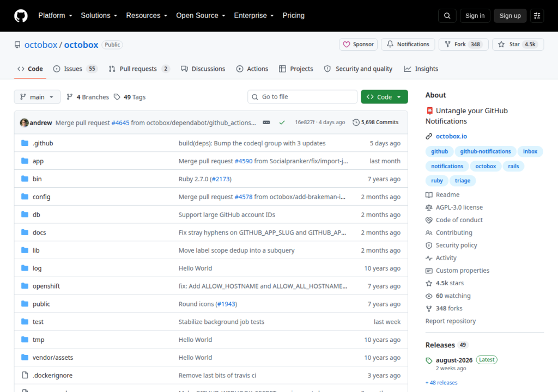The width and height of the screenshot is (558, 392).
Task: Select the triage topic tag
Action: click(x=463, y=181)
